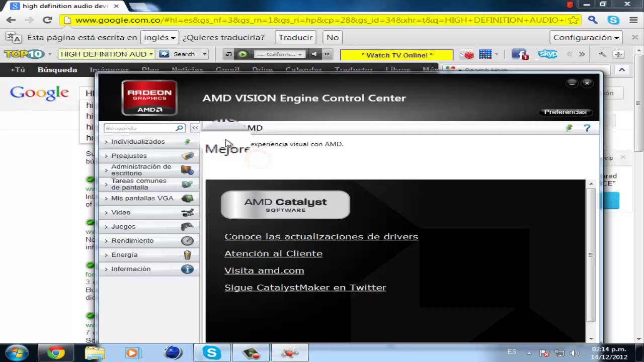The image size is (644, 362).
Task: Click the AMD Catalyst Software banner
Action: coord(285,205)
